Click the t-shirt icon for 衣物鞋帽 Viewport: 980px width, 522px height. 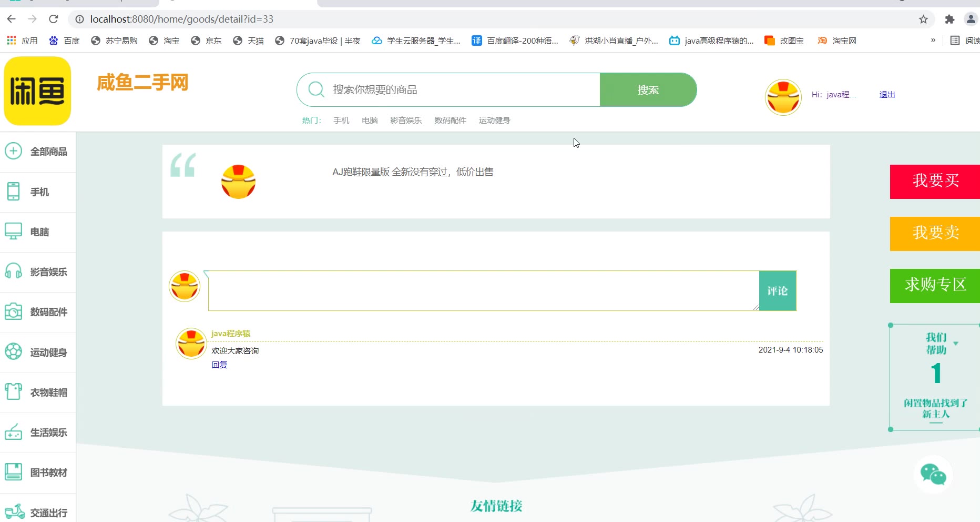pos(13,391)
